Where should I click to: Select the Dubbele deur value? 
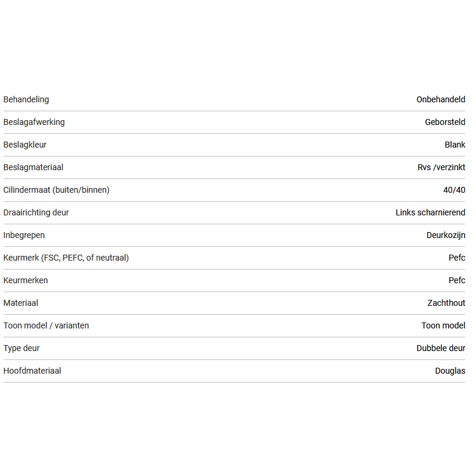(x=440, y=348)
